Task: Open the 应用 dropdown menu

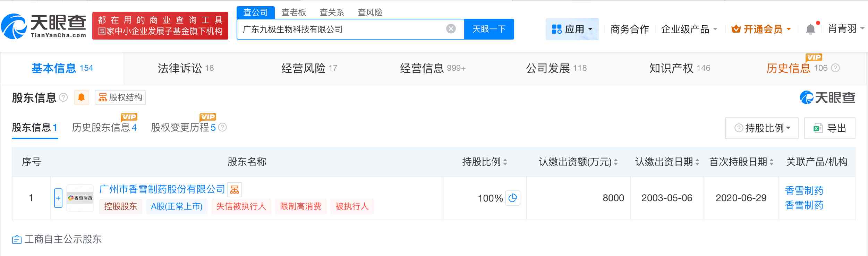Action: pyautogui.click(x=572, y=29)
